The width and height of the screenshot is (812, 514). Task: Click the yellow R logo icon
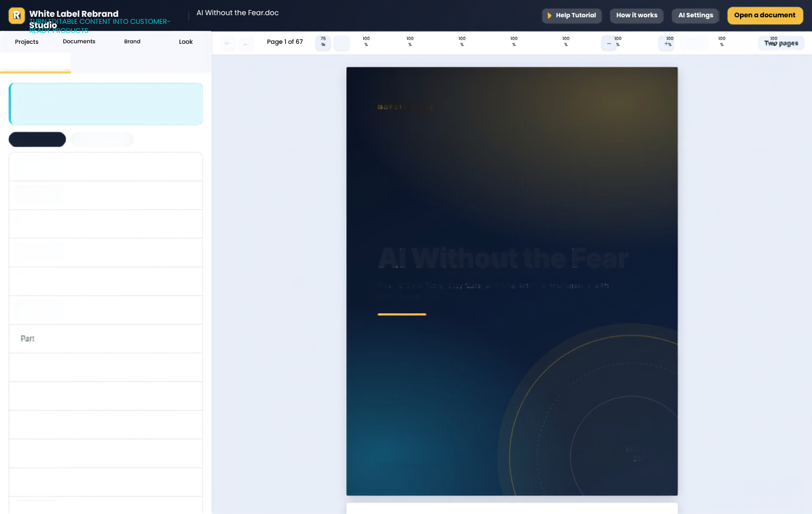[17, 16]
